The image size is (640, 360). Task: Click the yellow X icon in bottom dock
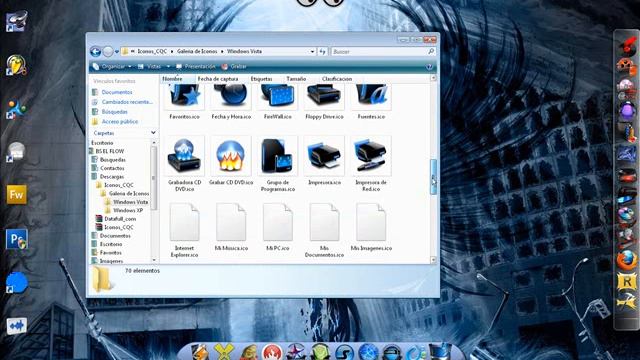pos(224,352)
